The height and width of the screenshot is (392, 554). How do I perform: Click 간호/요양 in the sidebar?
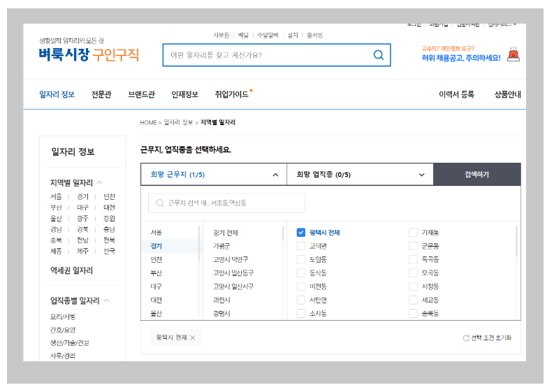pos(63,330)
